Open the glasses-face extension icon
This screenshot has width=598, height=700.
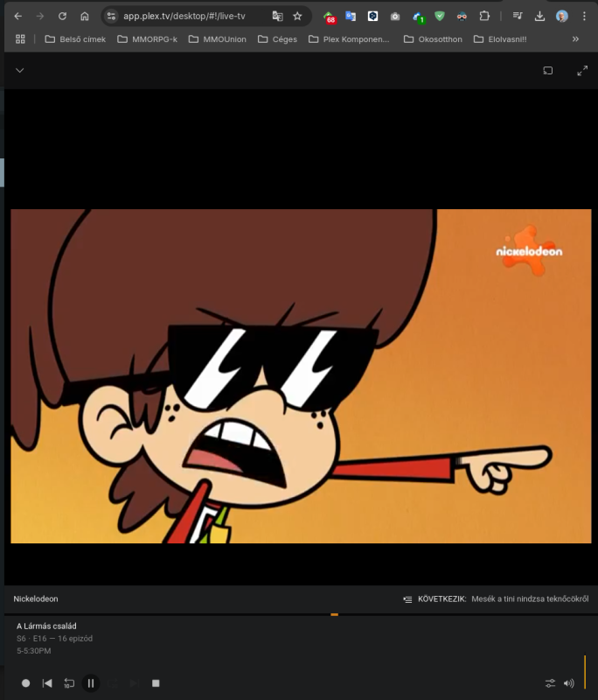tap(462, 17)
